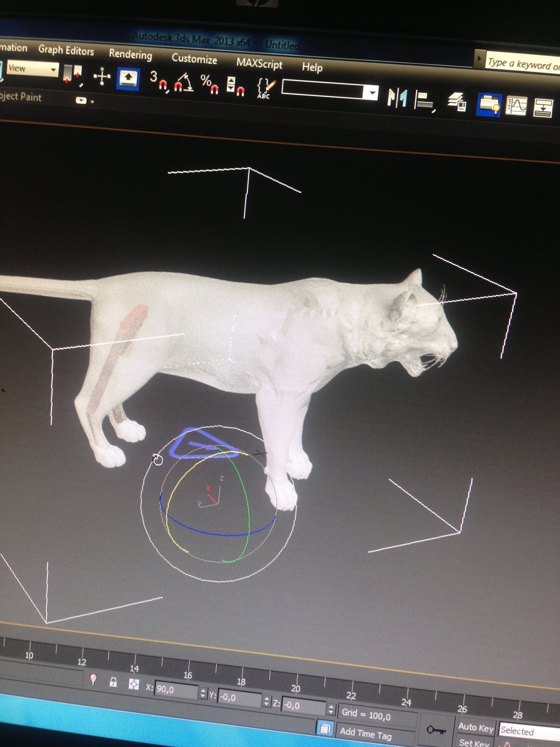This screenshot has height=747, width=560.
Task: Click frame 24 on the timeline
Action: (x=406, y=702)
